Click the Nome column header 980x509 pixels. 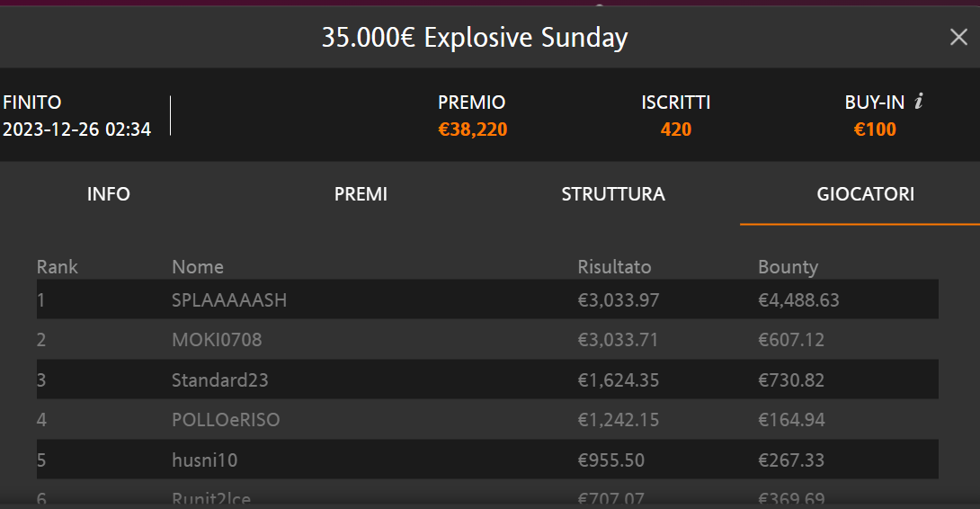click(198, 267)
